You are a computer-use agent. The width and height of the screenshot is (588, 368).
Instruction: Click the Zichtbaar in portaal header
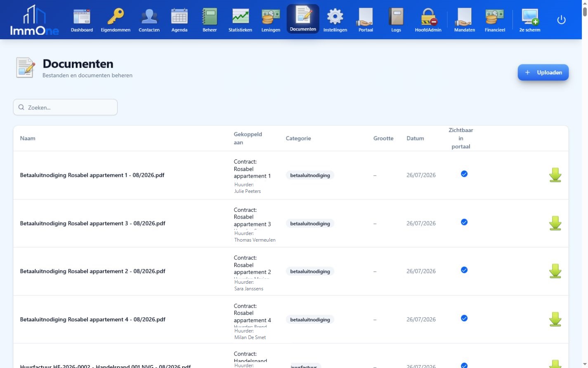pos(461,138)
